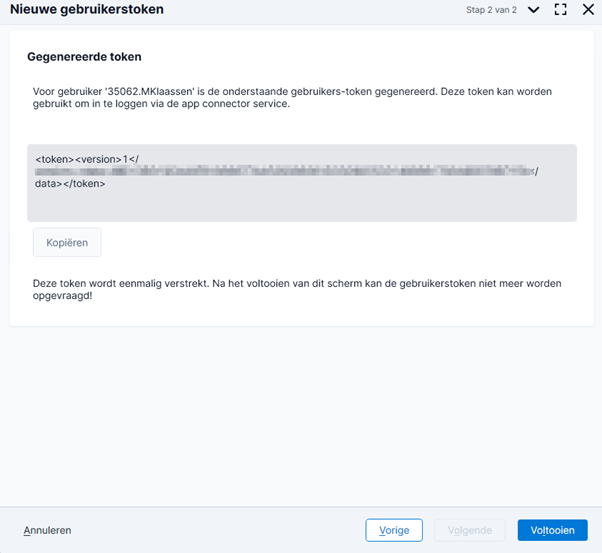Viewport: 602px width, 553px height.
Task: Close the Nieuwe gebruikerstoken dialog
Action: 588,10
